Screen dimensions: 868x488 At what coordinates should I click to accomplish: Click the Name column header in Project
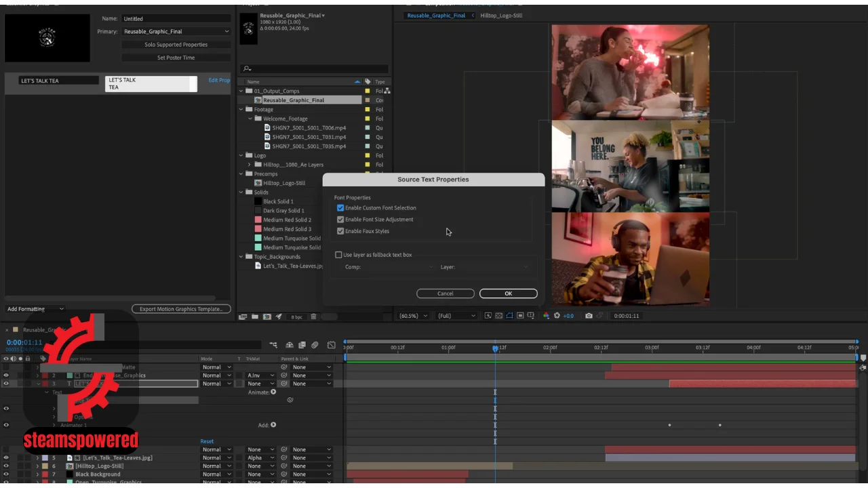point(253,81)
